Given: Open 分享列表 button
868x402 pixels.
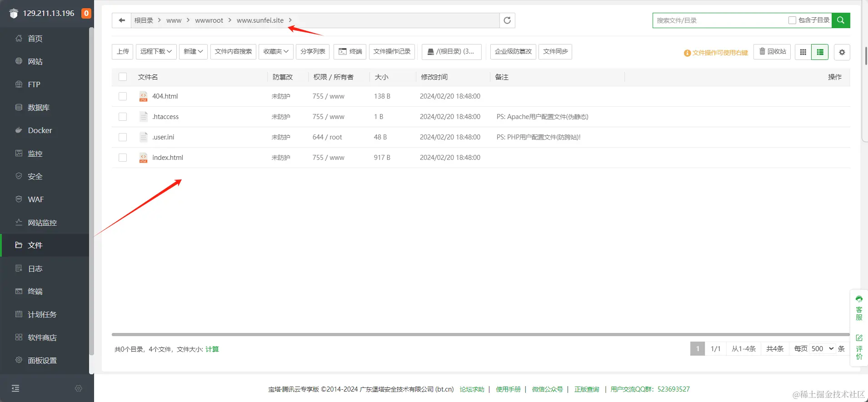Looking at the screenshot, I should click(x=313, y=52).
